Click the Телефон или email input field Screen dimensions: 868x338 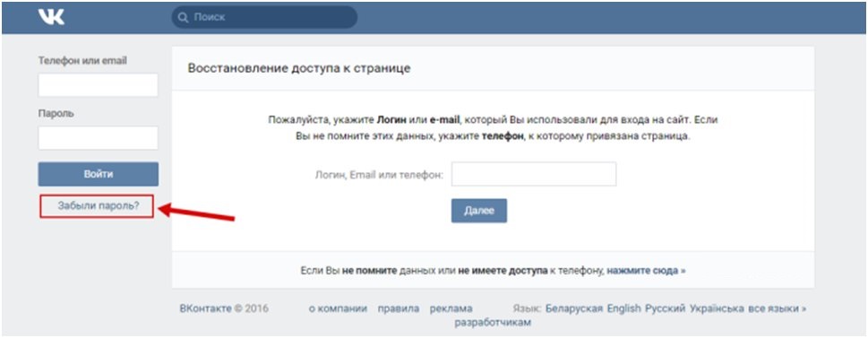point(98,85)
